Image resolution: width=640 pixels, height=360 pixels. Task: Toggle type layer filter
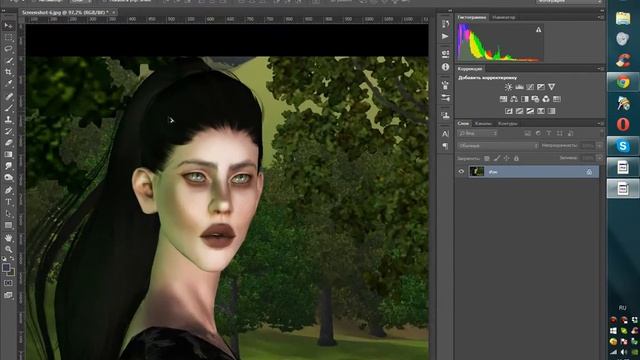pyautogui.click(x=549, y=133)
